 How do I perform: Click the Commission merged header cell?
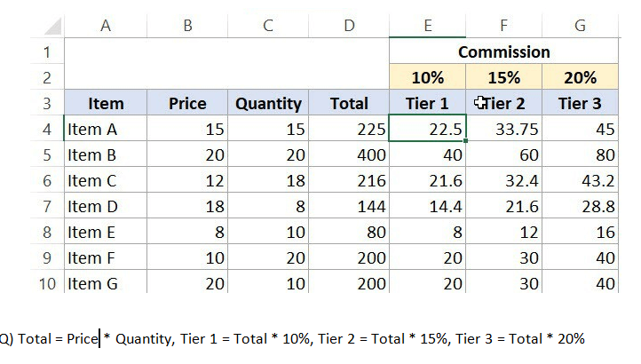tap(503, 51)
